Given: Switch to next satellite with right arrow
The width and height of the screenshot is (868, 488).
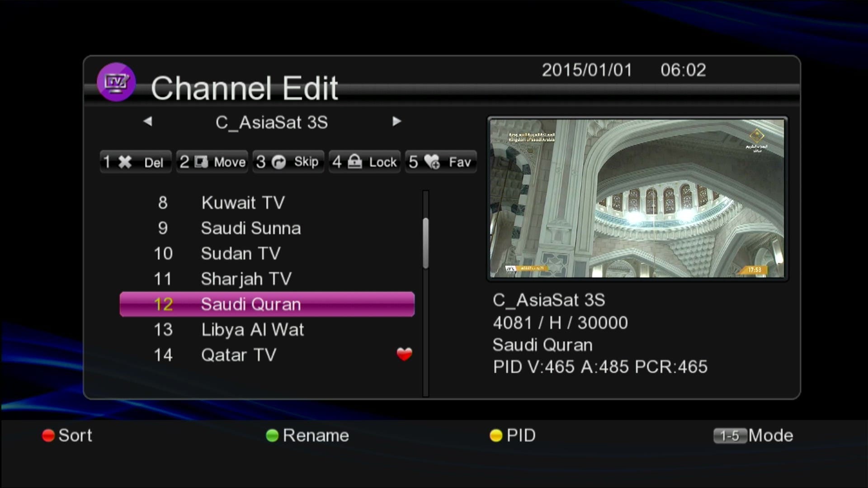Looking at the screenshot, I should [x=396, y=121].
